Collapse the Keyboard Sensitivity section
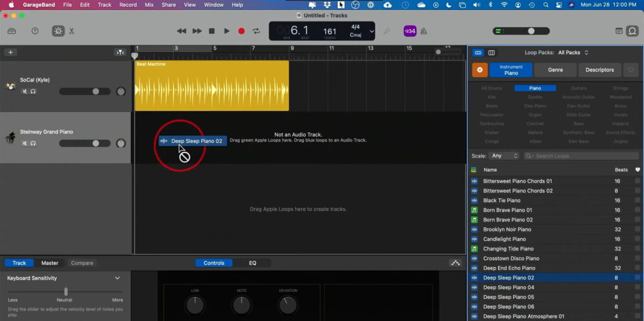 [x=117, y=278]
